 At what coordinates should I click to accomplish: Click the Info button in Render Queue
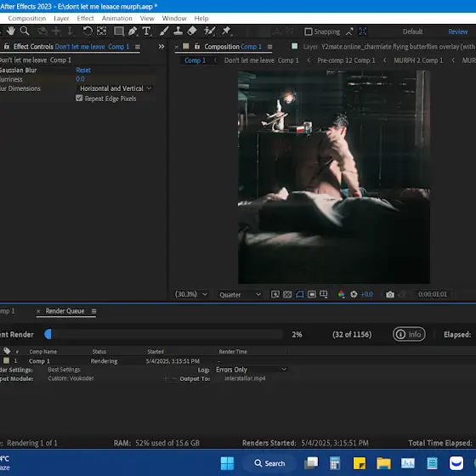tap(409, 334)
